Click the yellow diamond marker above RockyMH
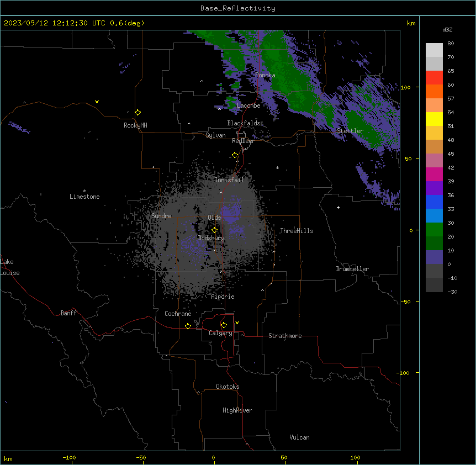This screenshot has width=476, height=465. tap(138, 113)
